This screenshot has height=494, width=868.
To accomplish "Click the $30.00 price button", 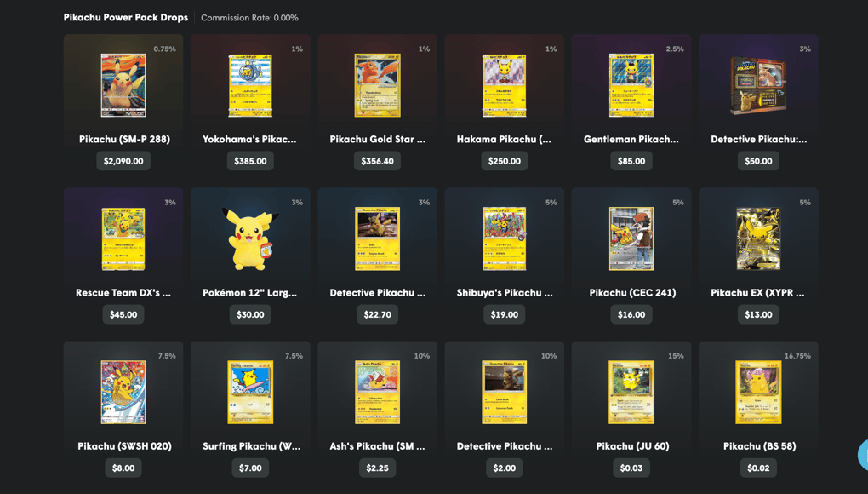I will [x=250, y=314].
